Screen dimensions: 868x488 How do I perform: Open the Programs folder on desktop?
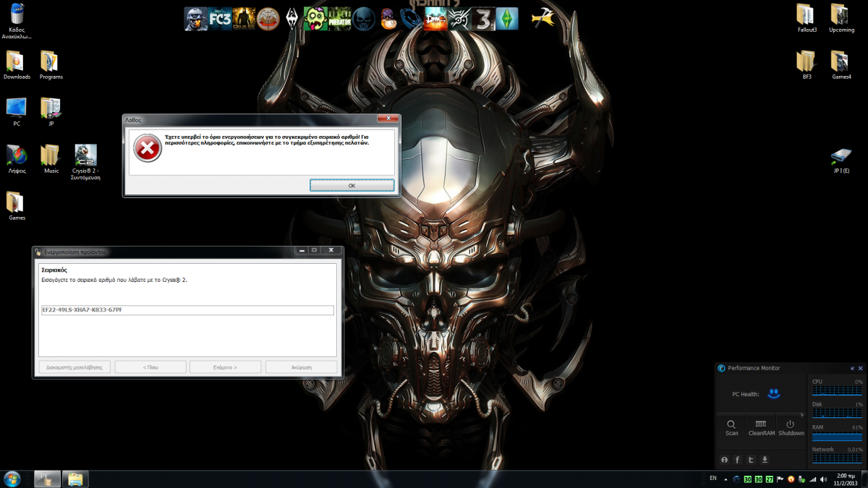click(51, 65)
